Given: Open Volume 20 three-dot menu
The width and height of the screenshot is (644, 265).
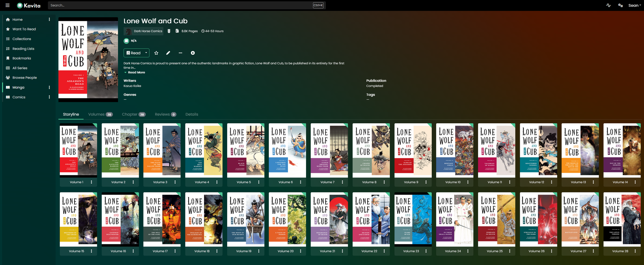Looking at the screenshot, I should coord(301,251).
